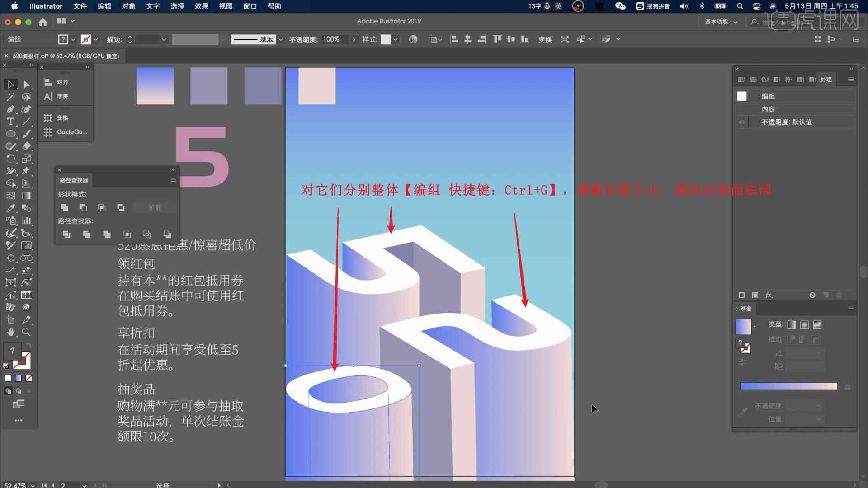Click the Pathfinder Minus Front icon
Viewport: 868px width, 488px height.
[x=83, y=207]
